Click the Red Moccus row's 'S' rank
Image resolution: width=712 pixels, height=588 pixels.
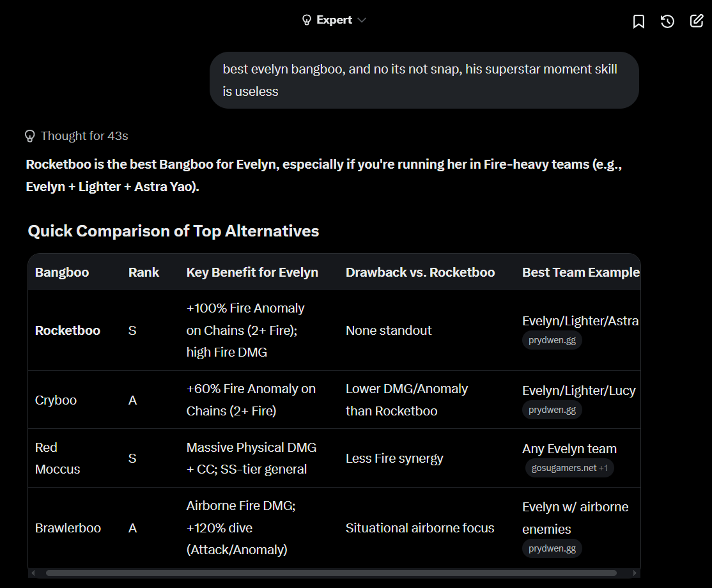[x=132, y=459]
